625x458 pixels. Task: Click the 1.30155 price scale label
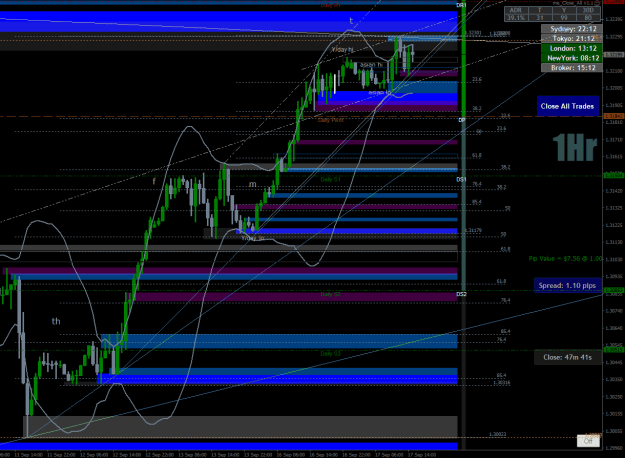coord(614,414)
